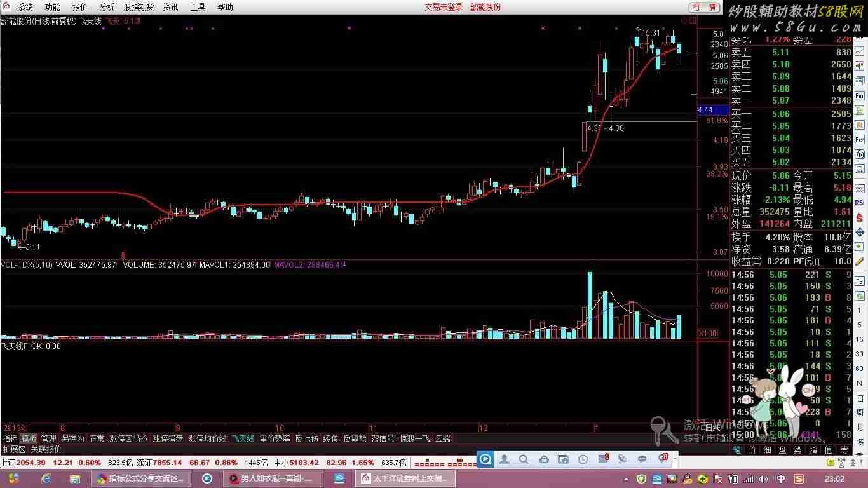
Task: Open 指标公式分享交流区 taskbar window
Action: (x=141, y=478)
